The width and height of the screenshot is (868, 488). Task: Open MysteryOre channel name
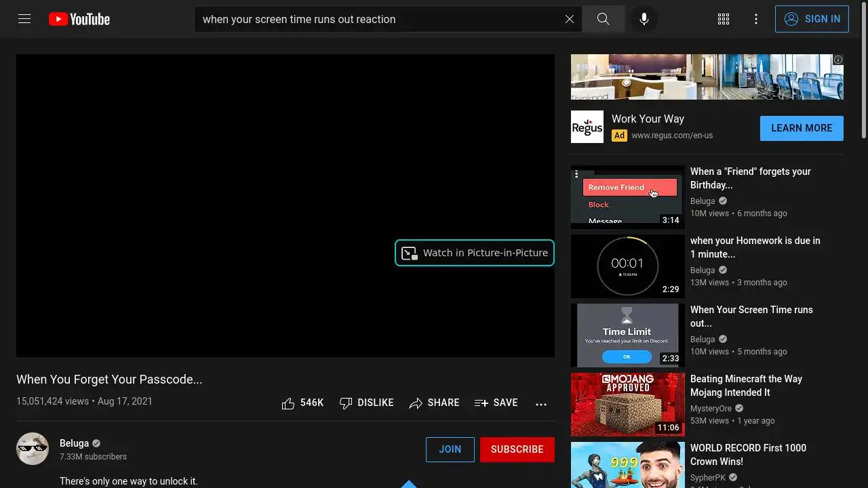pos(711,409)
